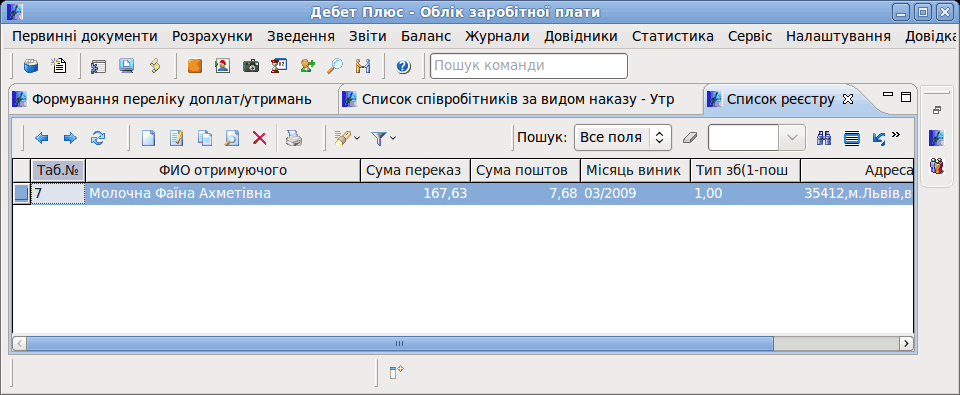Open the Довідники menu
The height and width of the screenshot is (395, 960).
pos(580,36)
